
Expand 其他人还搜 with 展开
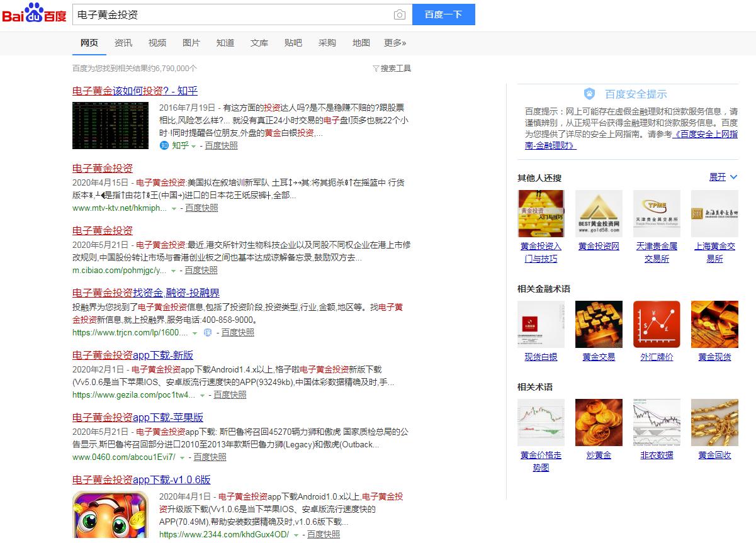723,177
